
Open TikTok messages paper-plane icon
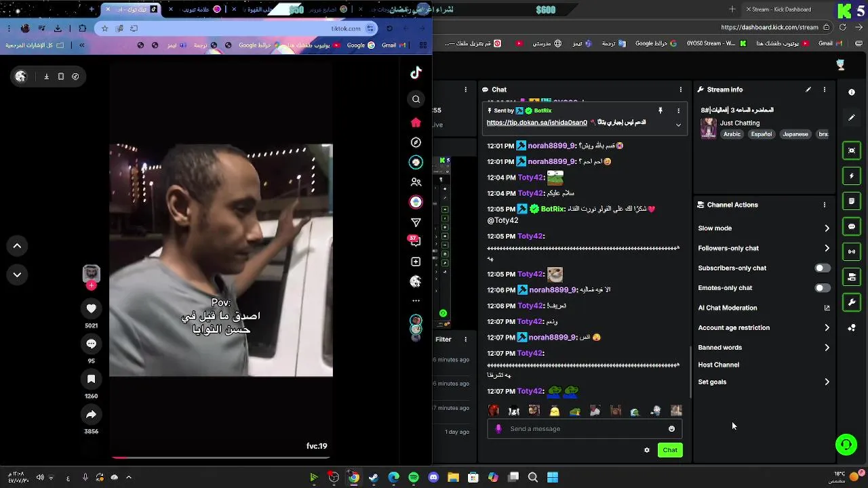(416, 222)
